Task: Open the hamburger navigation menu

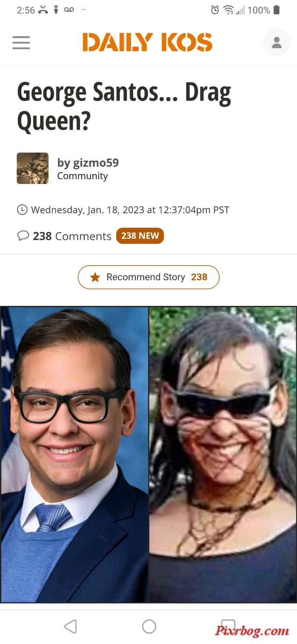Action: tap(21, 43)
